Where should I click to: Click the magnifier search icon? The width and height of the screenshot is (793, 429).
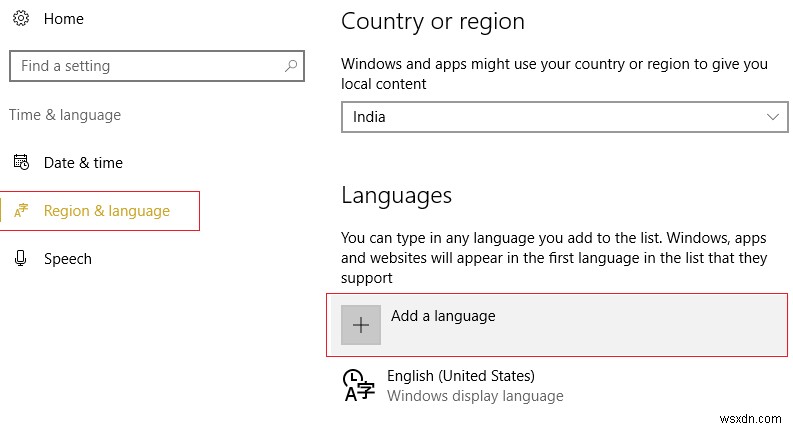291,66
